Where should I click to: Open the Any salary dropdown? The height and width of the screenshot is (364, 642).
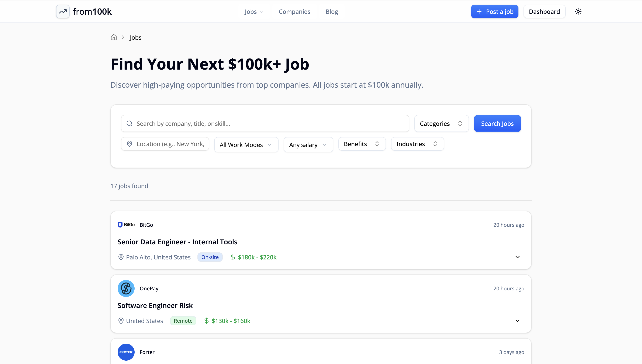(x=308, y=145)
